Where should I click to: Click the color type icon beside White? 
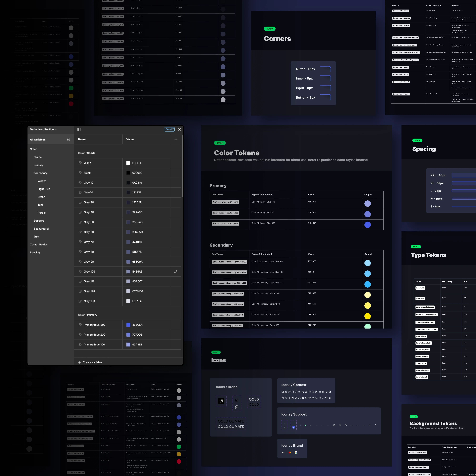coord(80,163)
